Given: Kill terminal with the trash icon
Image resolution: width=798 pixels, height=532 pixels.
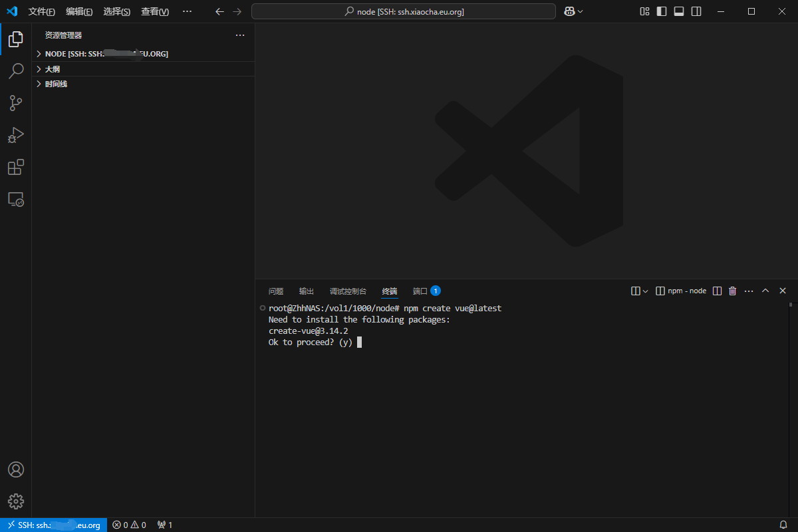Looking at the screenshot, I should point(733,291).
